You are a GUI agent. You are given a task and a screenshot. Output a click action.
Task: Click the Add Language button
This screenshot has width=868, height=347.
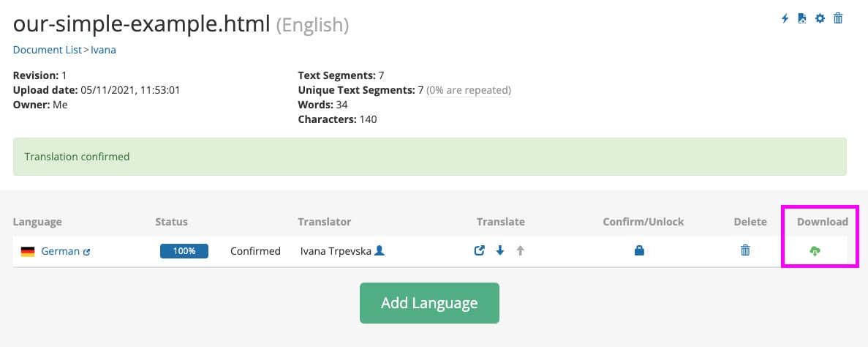[x=429, y=303]
